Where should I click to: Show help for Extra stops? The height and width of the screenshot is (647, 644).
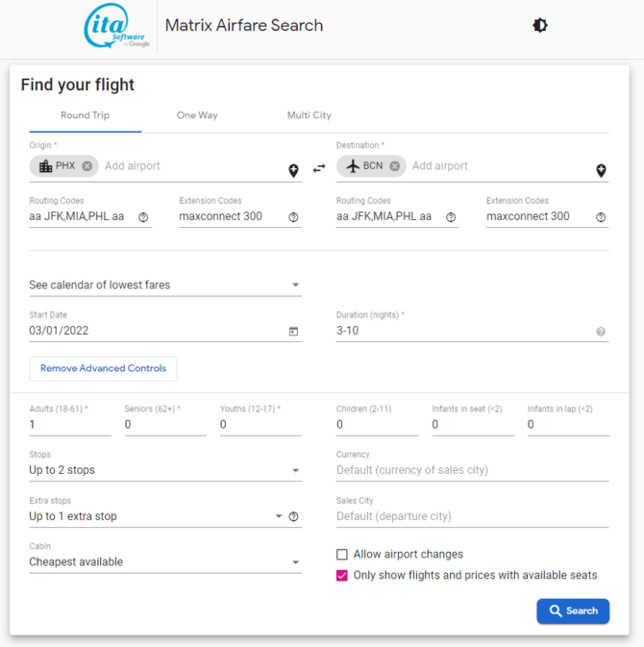pyautogui.click(x=293, y=516)
